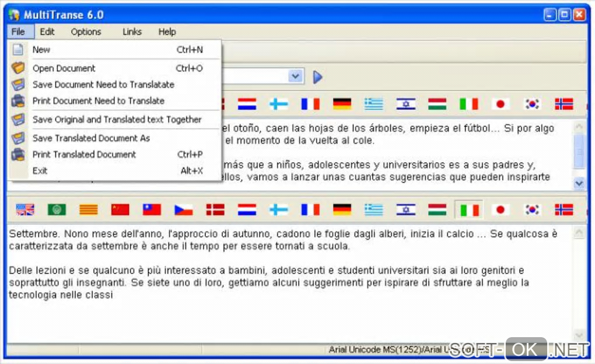Select the Czech flag in the translation-language row
The width and height of the screenshot is (595, 364).
[x=184, y=209]
